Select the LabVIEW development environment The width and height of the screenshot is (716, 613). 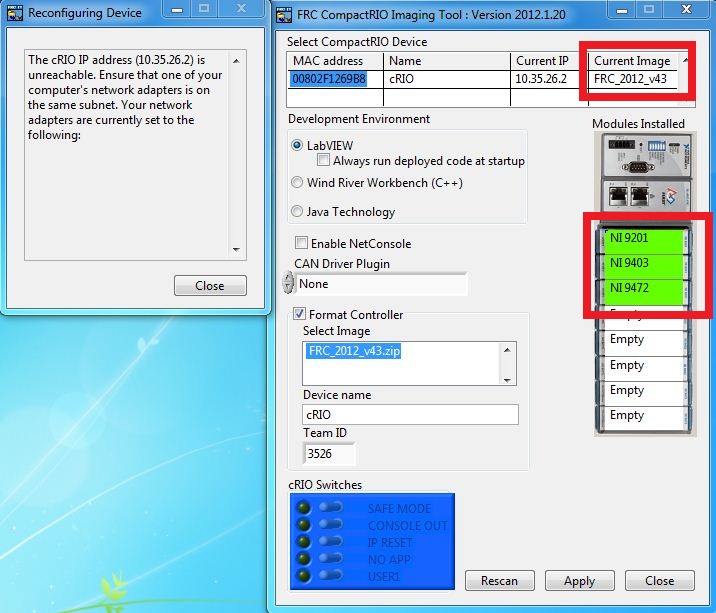point(297,145)
